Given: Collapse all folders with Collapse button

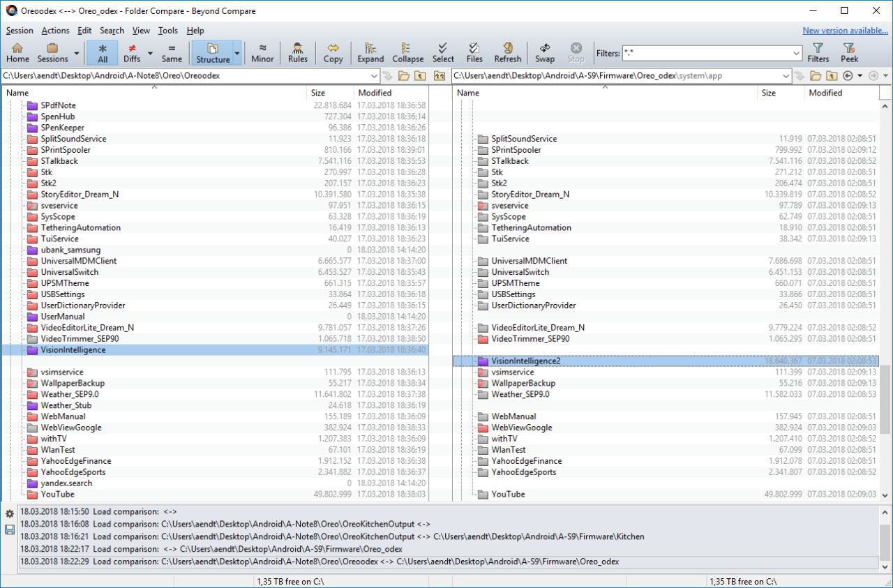Looking at the screenshot, I should pos(408,53).
